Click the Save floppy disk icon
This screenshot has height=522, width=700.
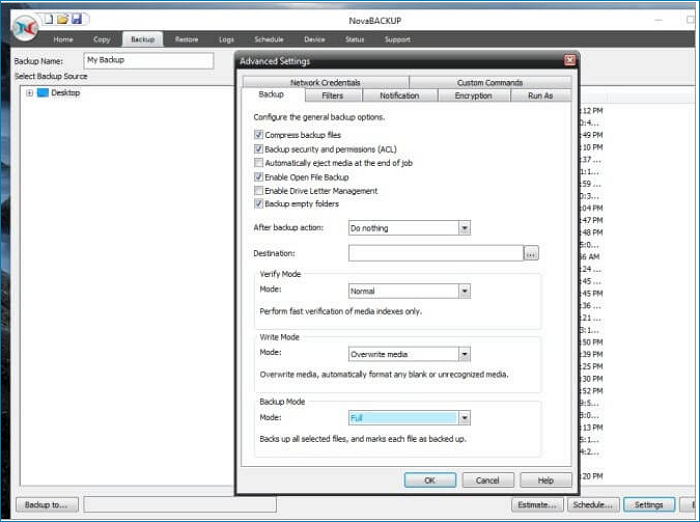[76, 19]
